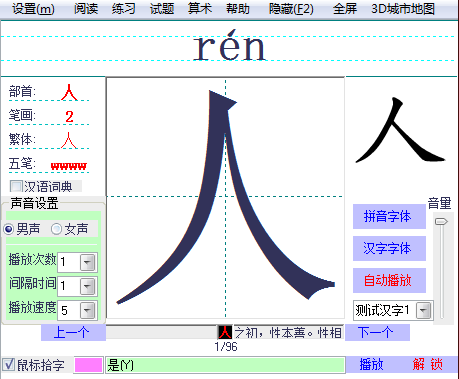Click the red 自动播放 button
Screen dimensions: 459x379
389,280
